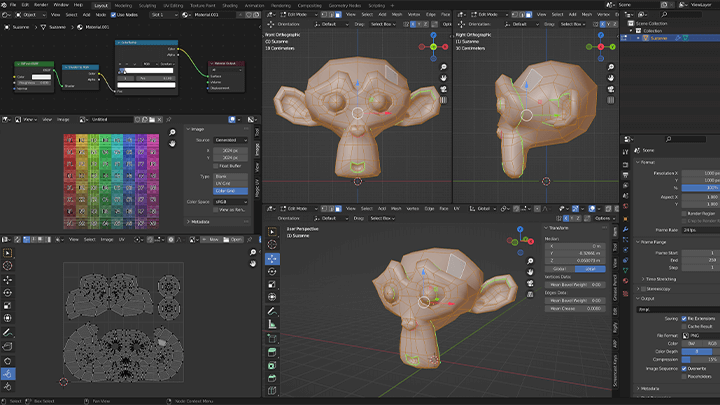Select Color Grid generated type
Viewport: 720px width, 405px height.
click(231, 191)
